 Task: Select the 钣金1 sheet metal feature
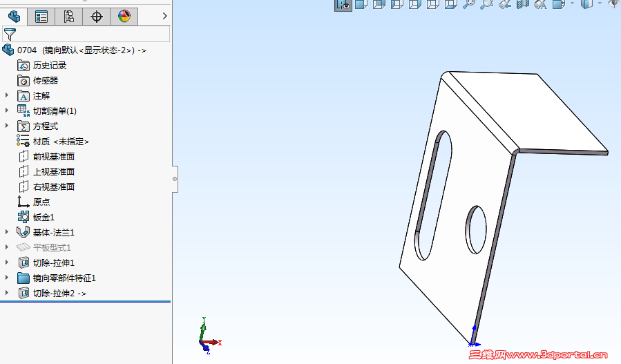(x=44, y=218)
